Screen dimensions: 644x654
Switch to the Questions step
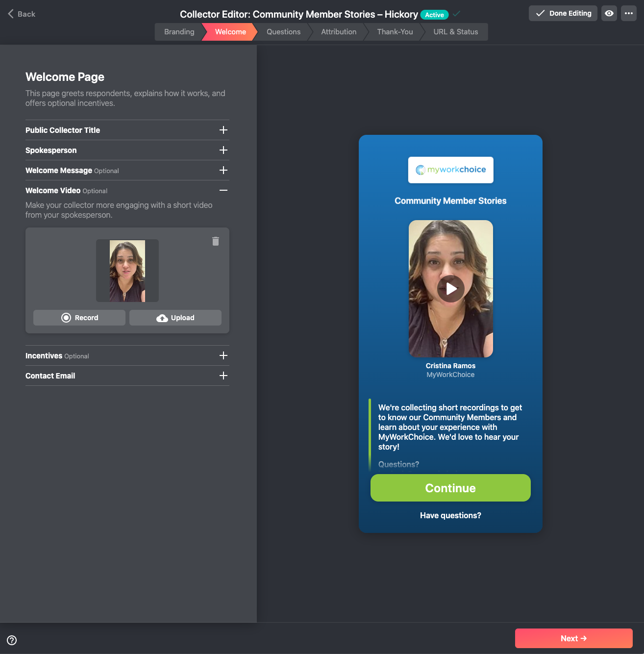tap(283, 31)
